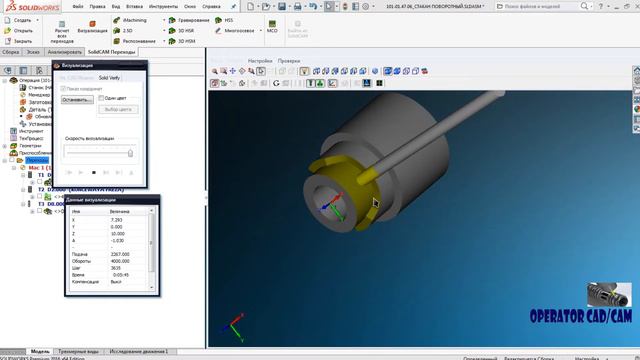
Task: Toggle the operation checkbox under T1 tool
Action: [40, 182]
